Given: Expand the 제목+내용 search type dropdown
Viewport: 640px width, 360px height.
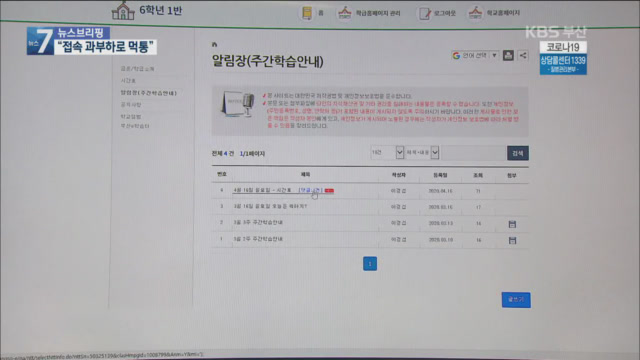Looking at the screenshot, I should coord(422,152).
